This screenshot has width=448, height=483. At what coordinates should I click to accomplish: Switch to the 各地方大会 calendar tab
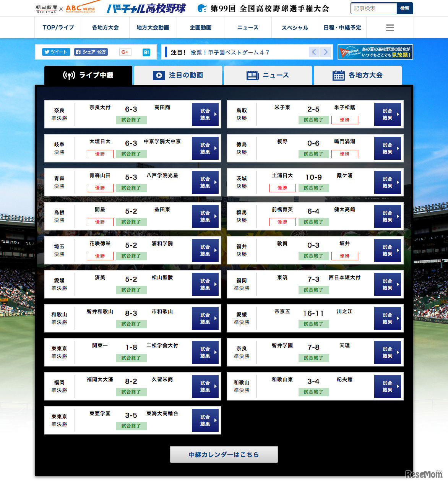point(358,75)
